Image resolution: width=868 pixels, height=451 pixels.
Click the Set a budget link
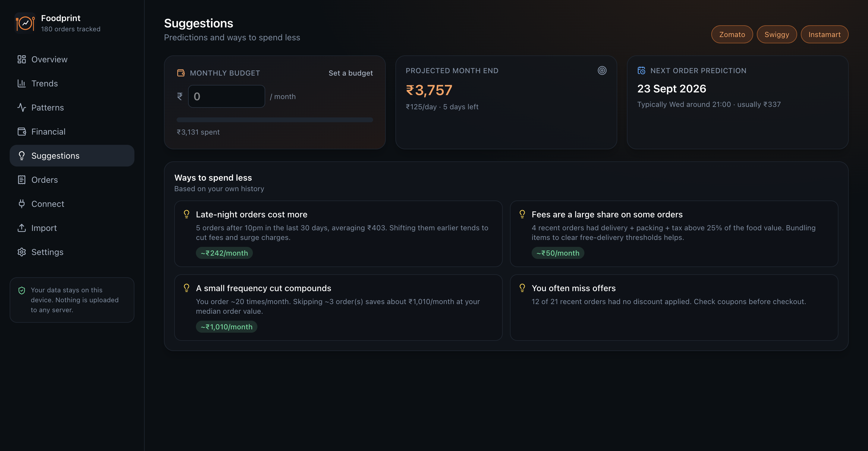(x=351, y=73)
